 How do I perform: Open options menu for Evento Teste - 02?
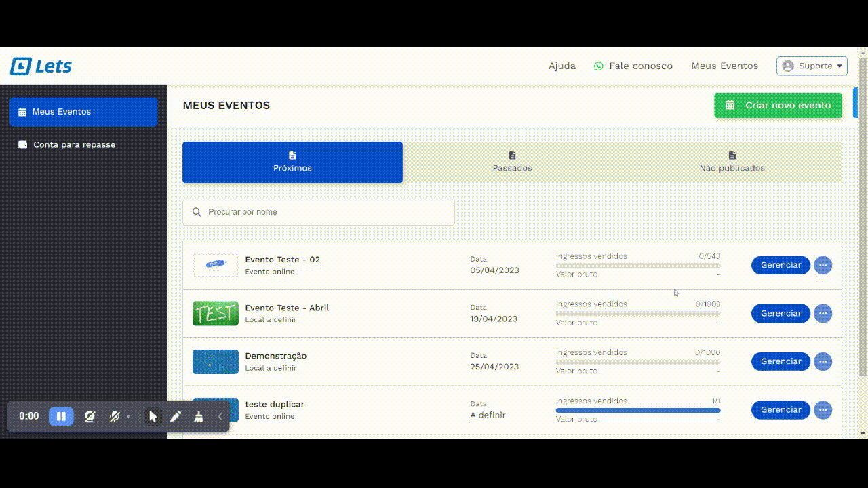823,265
